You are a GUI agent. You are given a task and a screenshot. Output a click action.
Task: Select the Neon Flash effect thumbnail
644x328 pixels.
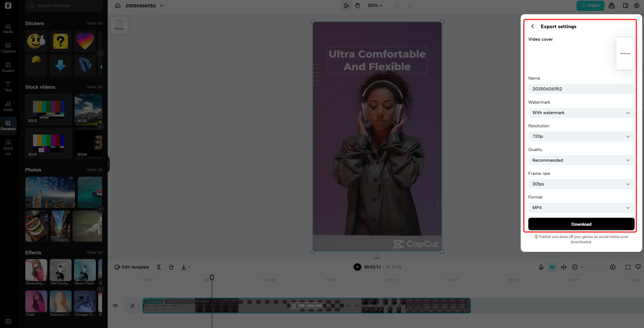click(x=84, y=270)
